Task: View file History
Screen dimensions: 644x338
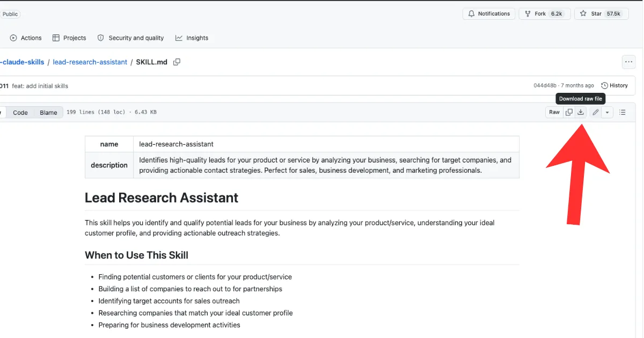Action: [x=614, y=85]
